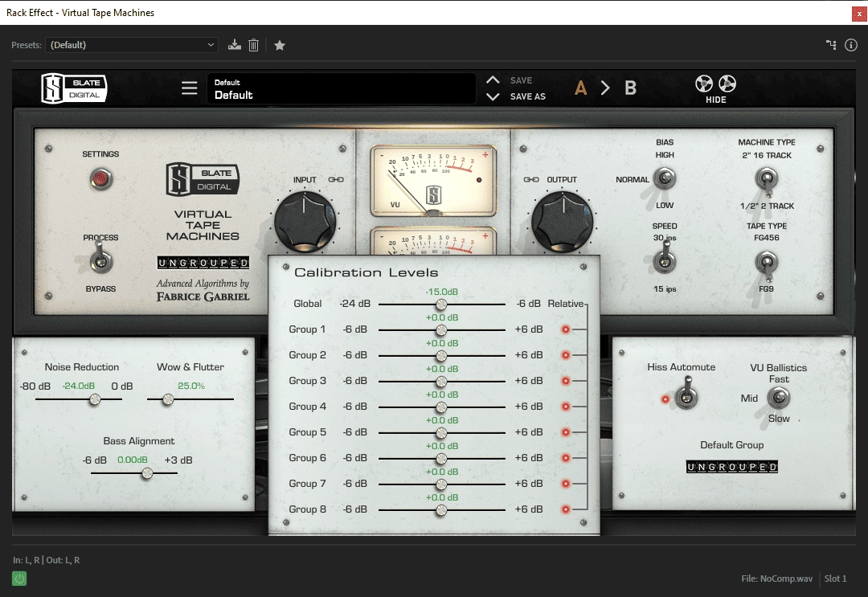Toggle the MACHINE TYPE switch
Image resolution: width=868 pixels, height=597 pixels.
[767, 180]
